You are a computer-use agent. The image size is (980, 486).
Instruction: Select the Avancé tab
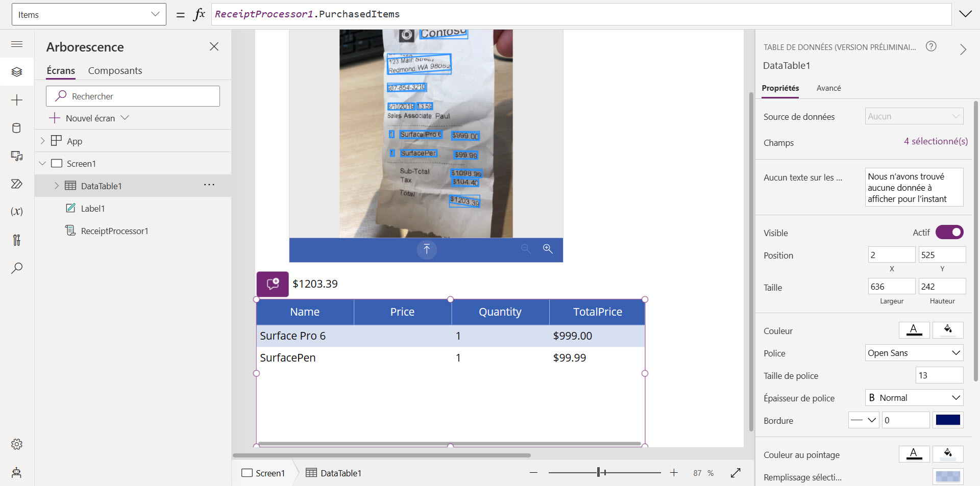pyautogui.click(x=828, y=88)
